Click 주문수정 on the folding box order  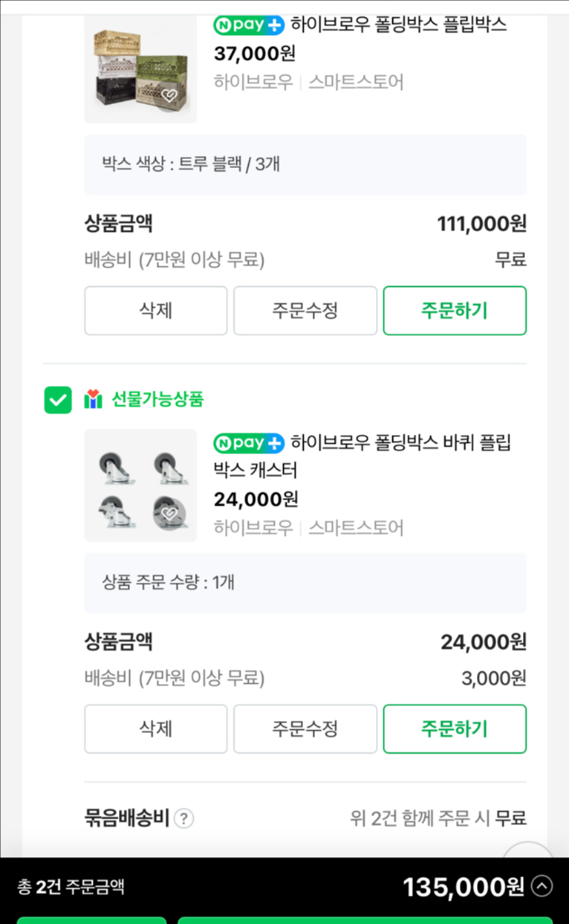pyautogui.click(x=305, y=310)
